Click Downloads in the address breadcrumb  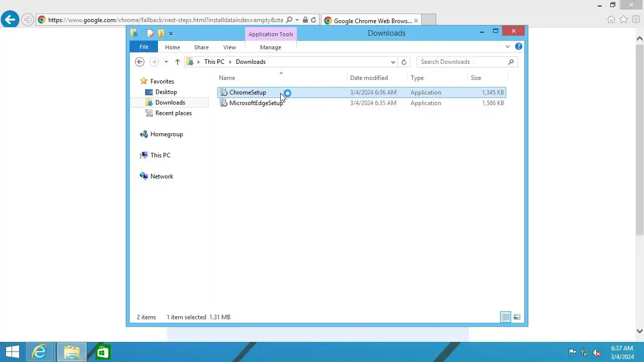point(251,62)
